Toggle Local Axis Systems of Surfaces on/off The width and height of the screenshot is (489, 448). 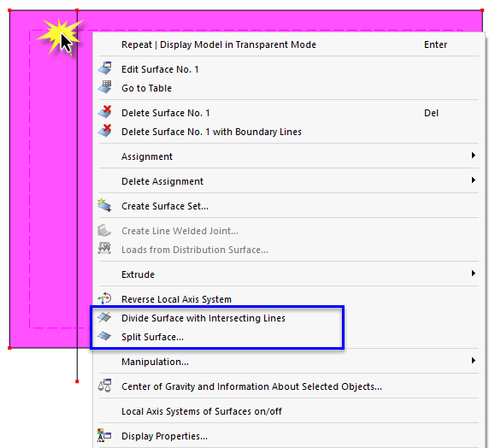pos(289,411)
